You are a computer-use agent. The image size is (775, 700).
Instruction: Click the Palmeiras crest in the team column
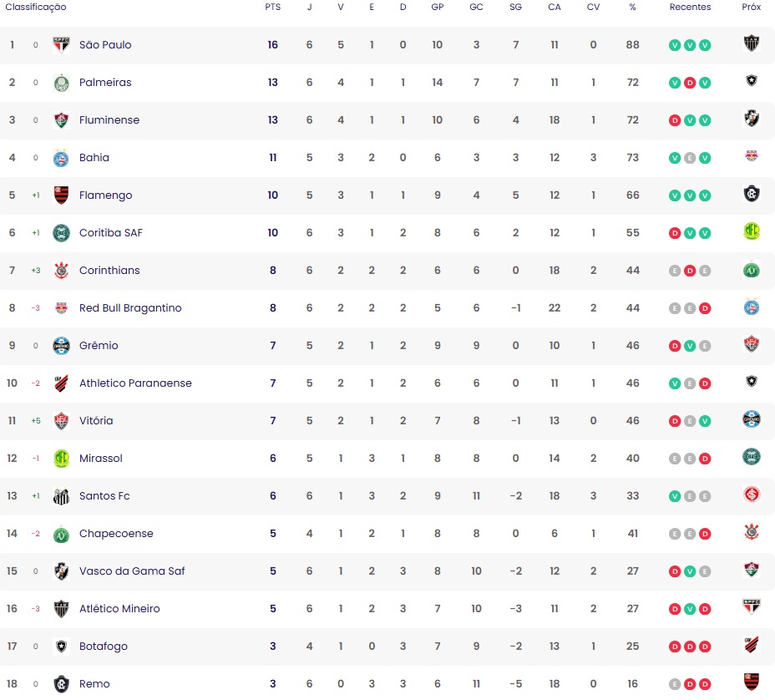[61, 83]
